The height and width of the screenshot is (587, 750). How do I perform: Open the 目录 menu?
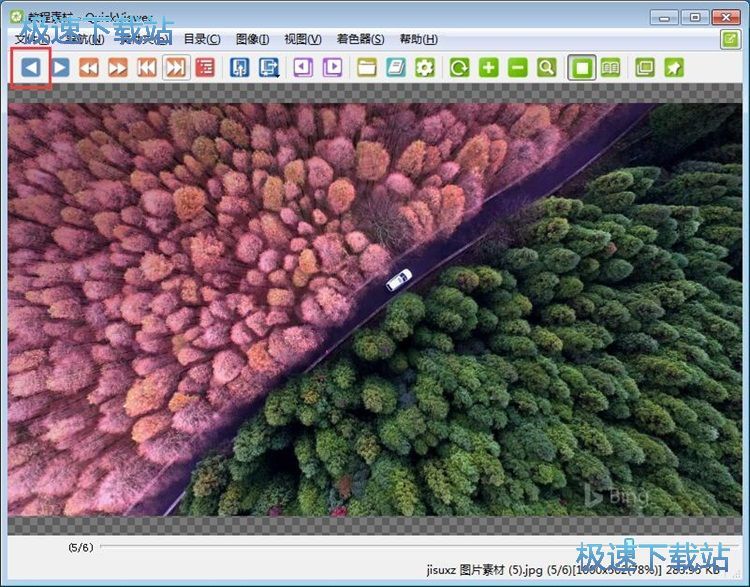[201, 39]
